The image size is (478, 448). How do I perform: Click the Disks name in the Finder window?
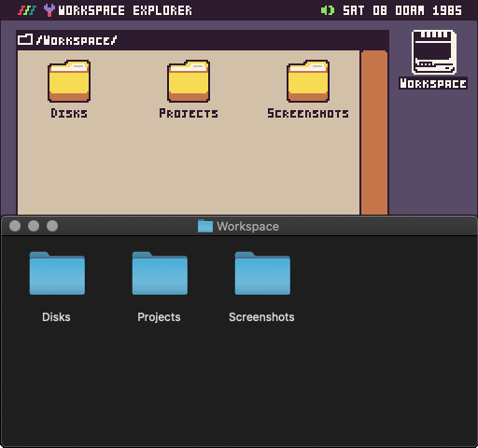click(x=56, y=317)
